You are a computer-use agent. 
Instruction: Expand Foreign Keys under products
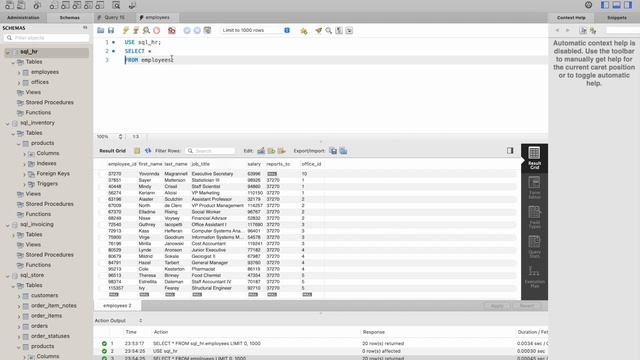pyautogui.click(x=24, y=174)
